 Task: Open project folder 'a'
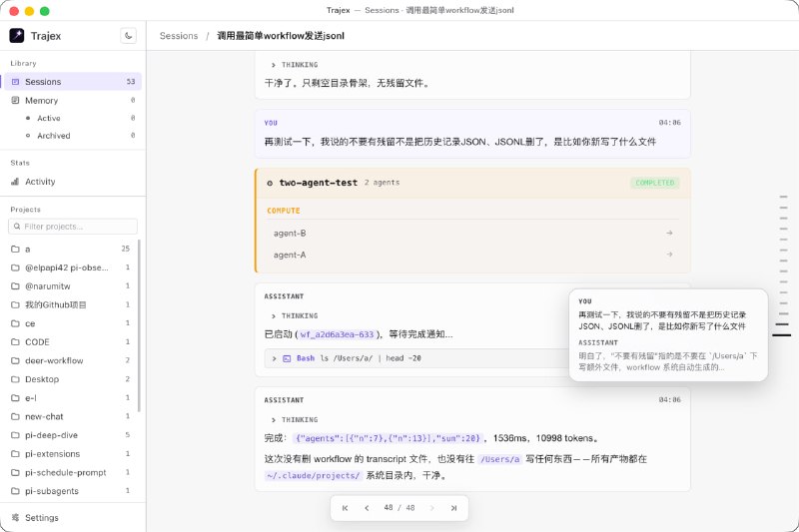71,249
